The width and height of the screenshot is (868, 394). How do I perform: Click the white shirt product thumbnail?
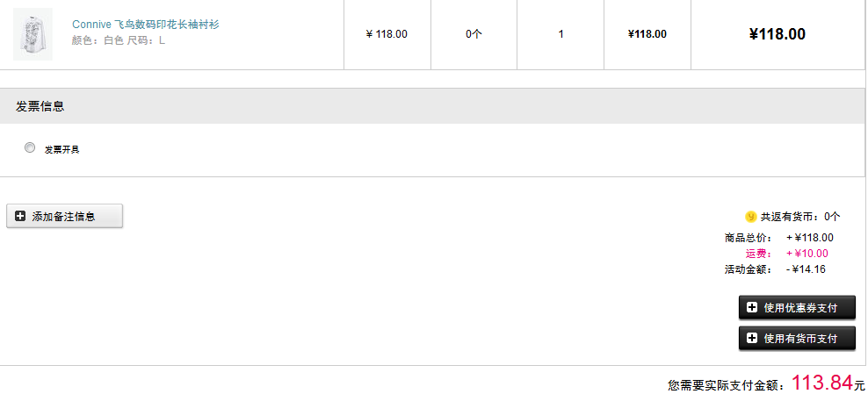click(33, 33)
